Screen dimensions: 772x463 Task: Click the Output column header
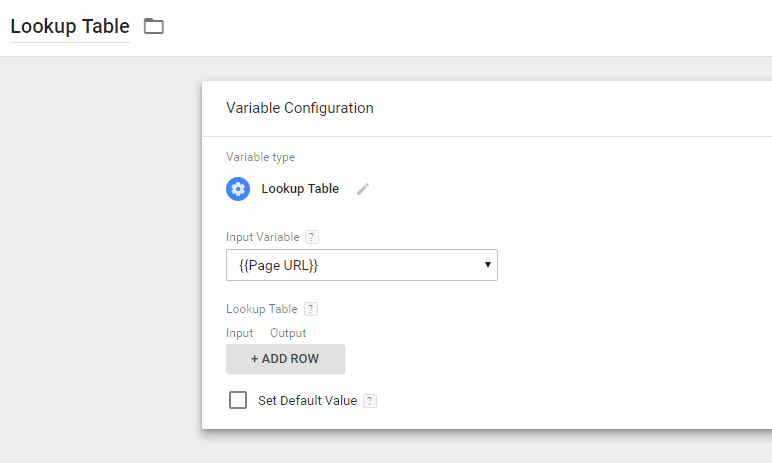(288, 333)
